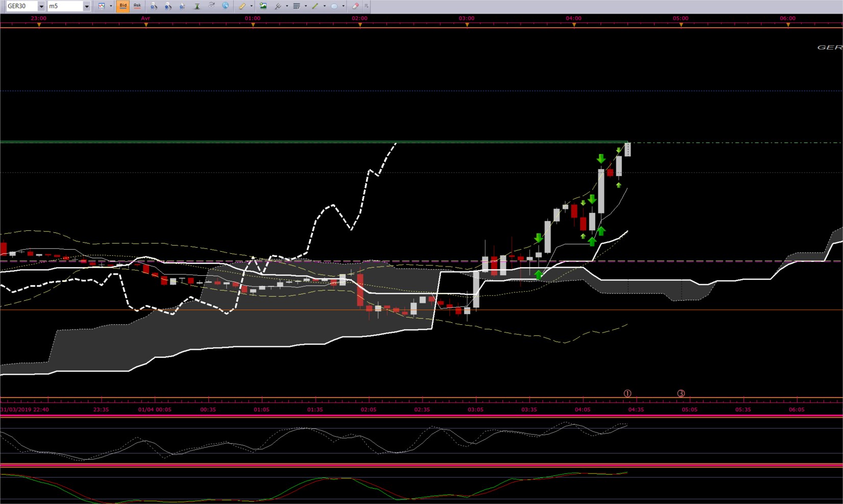Expand the pitchfork tool options arrow
The image size is (843, 504).
(x=287, y=6)
